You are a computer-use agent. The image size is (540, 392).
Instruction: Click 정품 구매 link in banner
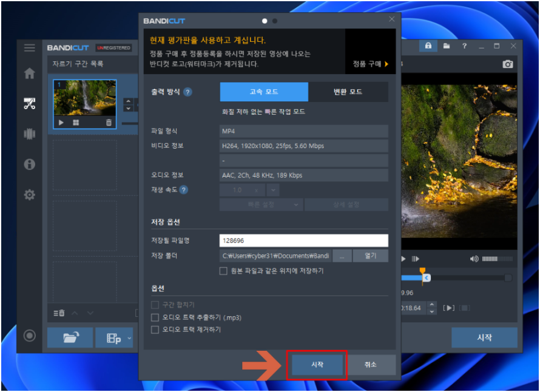click(370, 64)
